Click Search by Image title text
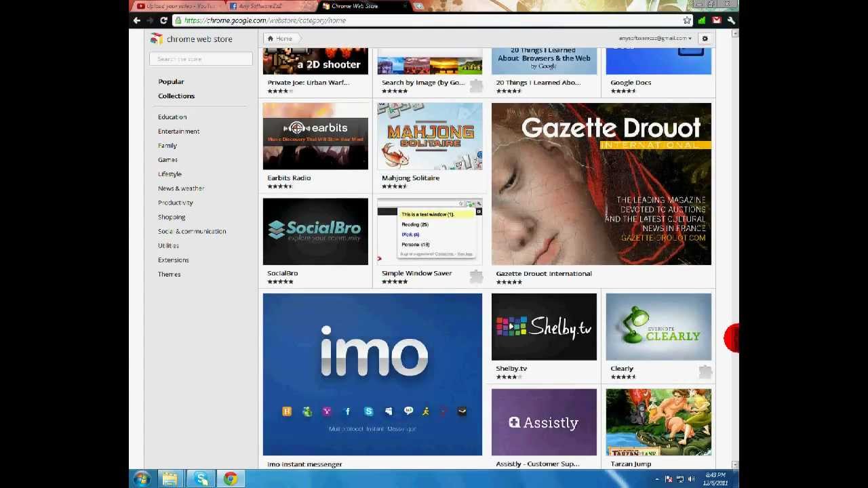The height and width of the screenshot is (488, 868). [423, 83]
